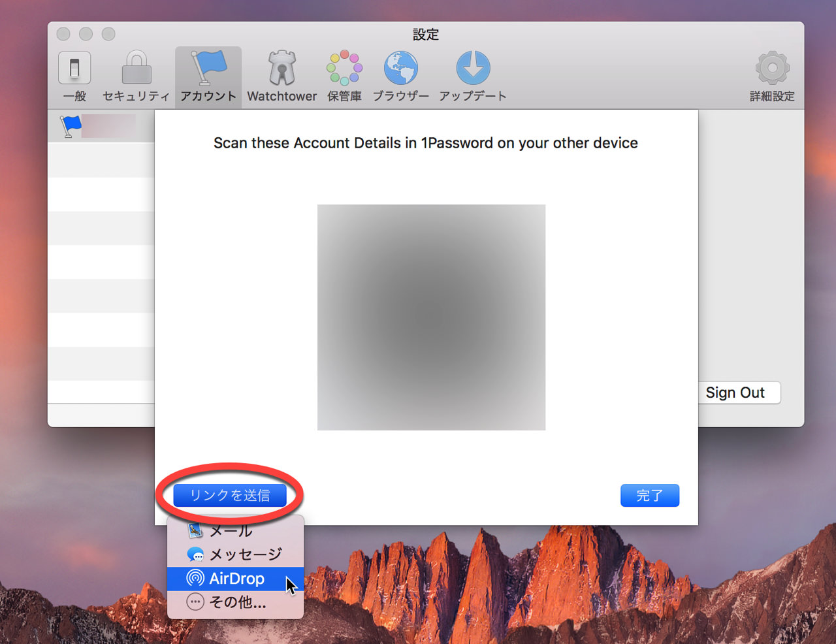Choose メッセージ from the share menu

click(235, 555)
